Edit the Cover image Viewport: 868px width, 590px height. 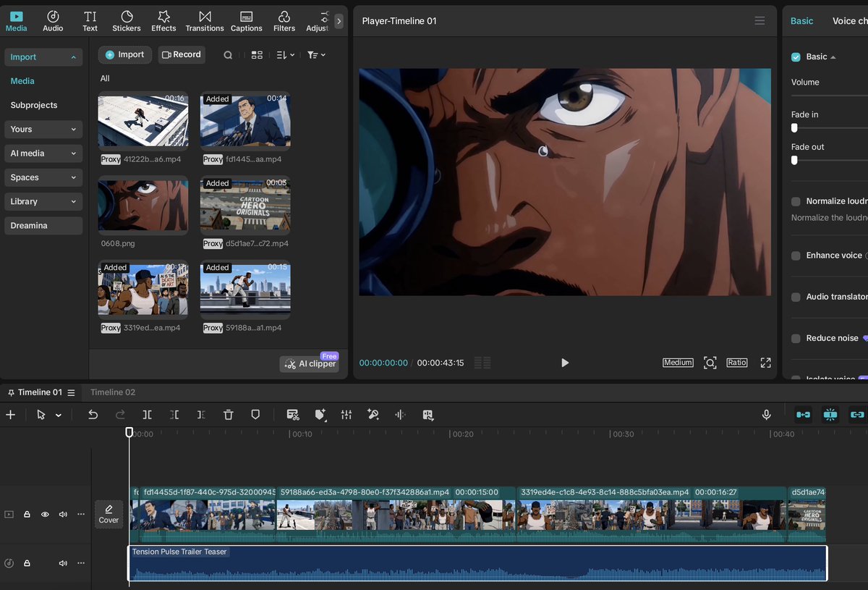tap(109, 515)
